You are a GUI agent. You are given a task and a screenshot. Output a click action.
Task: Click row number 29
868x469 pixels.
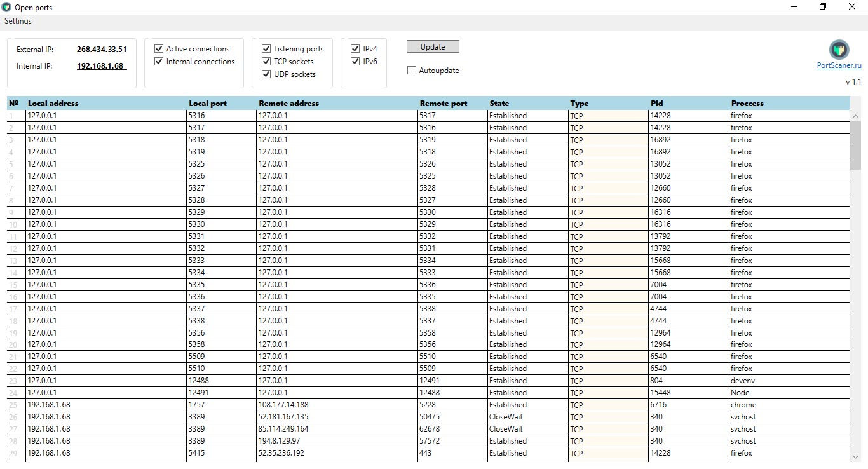[x=17, y=453]
